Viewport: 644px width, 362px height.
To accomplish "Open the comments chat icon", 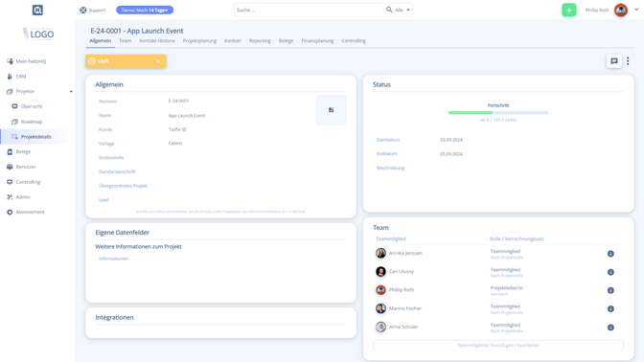I will click(614, 61).
